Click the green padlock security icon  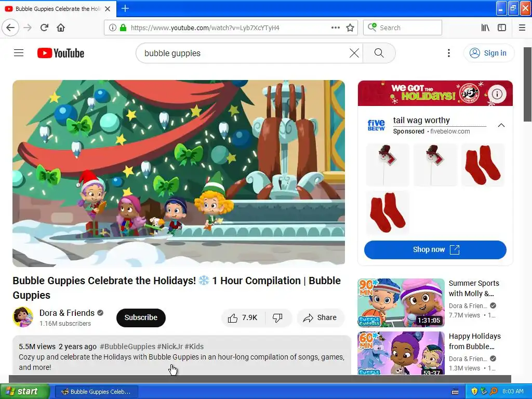click(x=123, y=28)
